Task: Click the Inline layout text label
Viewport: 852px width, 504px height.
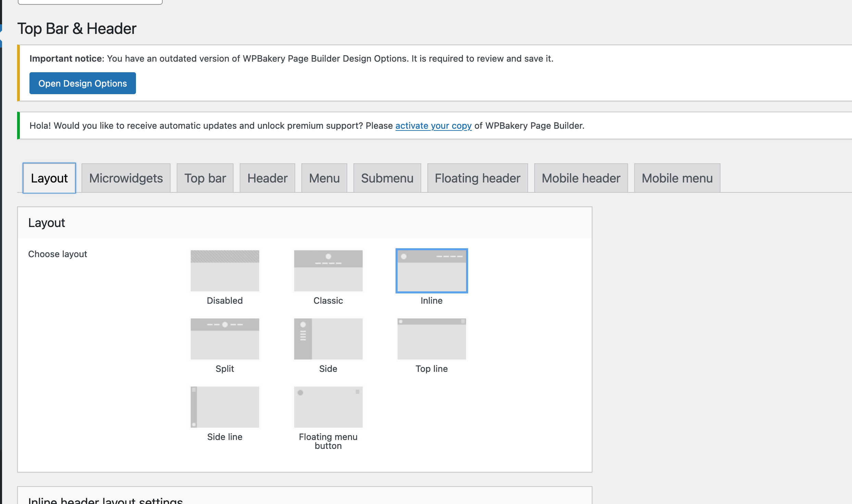Action: pos(431,301)
